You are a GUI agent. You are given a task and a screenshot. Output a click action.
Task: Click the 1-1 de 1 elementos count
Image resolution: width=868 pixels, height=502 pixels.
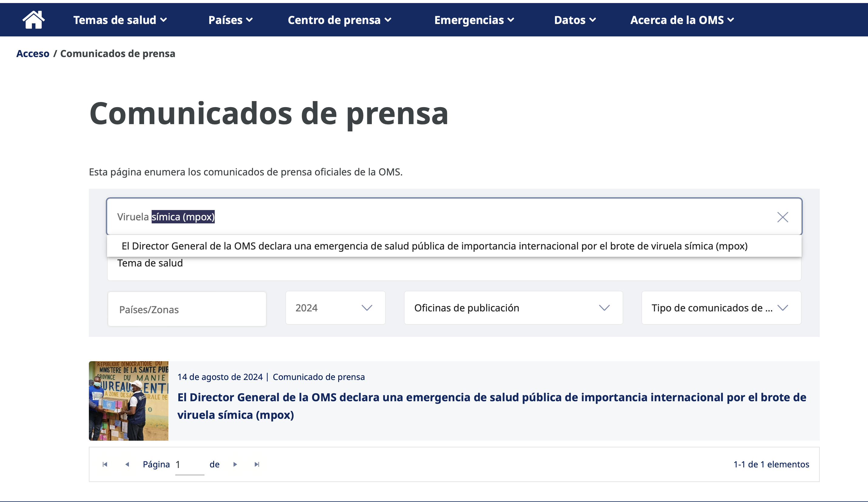click(x=771, y=464)
